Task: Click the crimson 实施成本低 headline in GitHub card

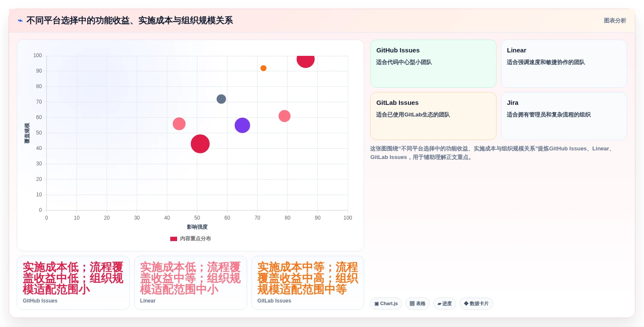Action: coord(73,278)
